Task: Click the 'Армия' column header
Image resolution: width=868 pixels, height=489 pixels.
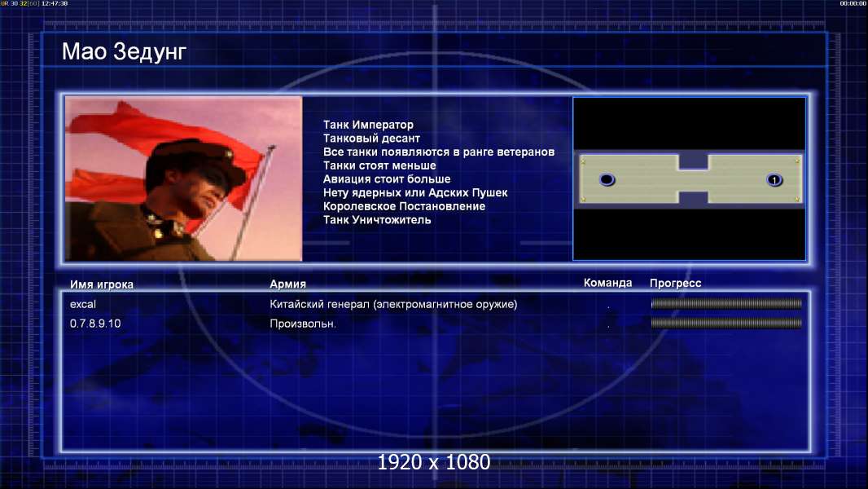Action: (x=287, y=284)
